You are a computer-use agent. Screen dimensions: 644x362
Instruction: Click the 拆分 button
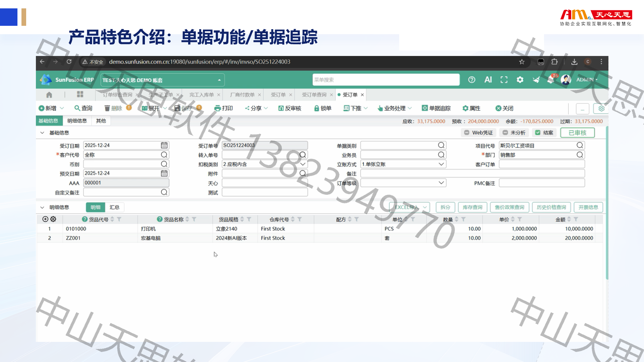pyautogui.click(x=445, y=207)
